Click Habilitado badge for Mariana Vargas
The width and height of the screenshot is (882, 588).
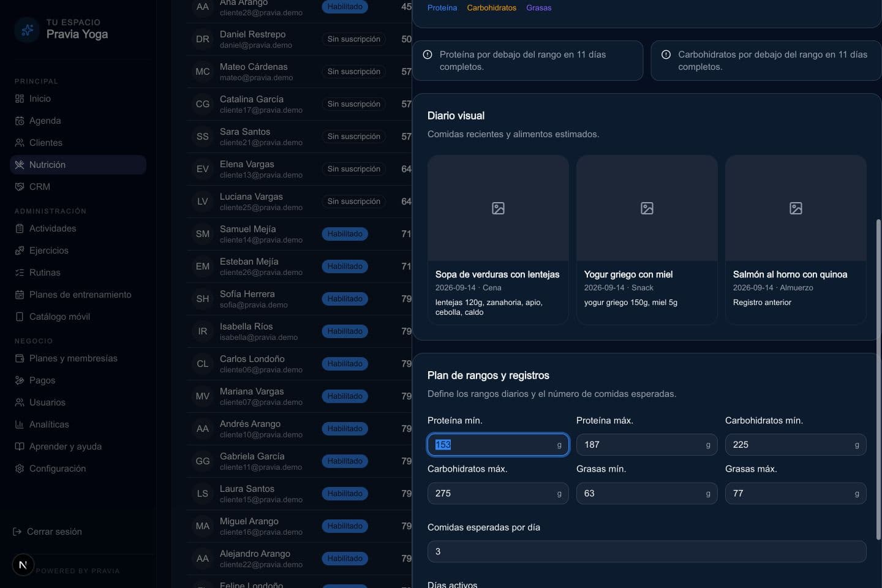(x=345, y=396)
